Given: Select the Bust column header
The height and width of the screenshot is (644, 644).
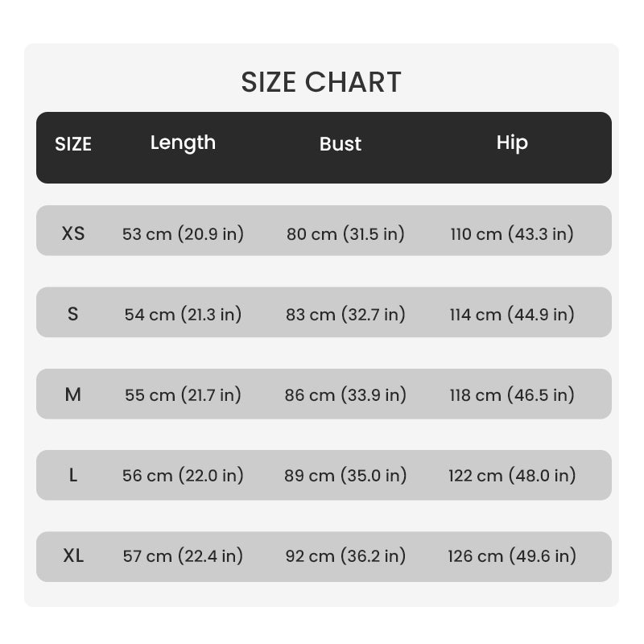Looking at the screenshot, I should click(x=341, y=144).
